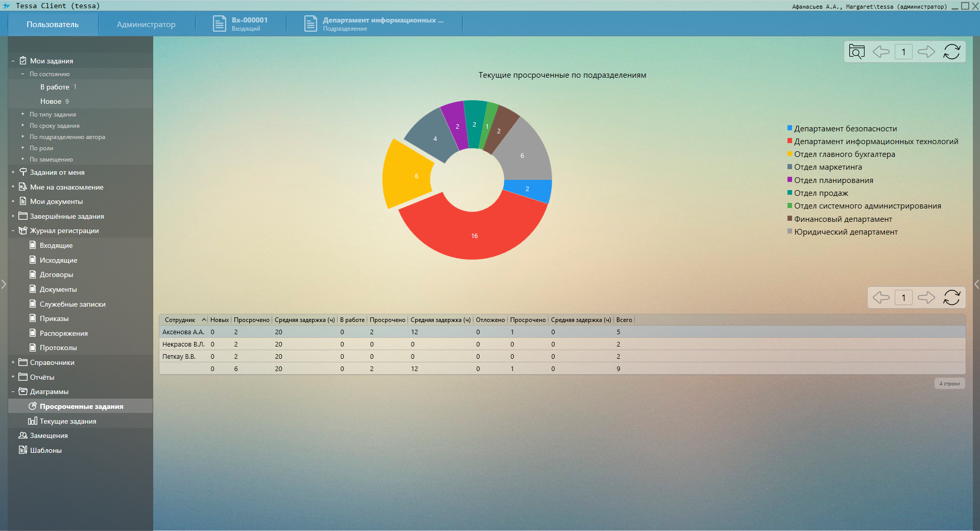
Task: Expand the По типу задания group
Action: 22,114
